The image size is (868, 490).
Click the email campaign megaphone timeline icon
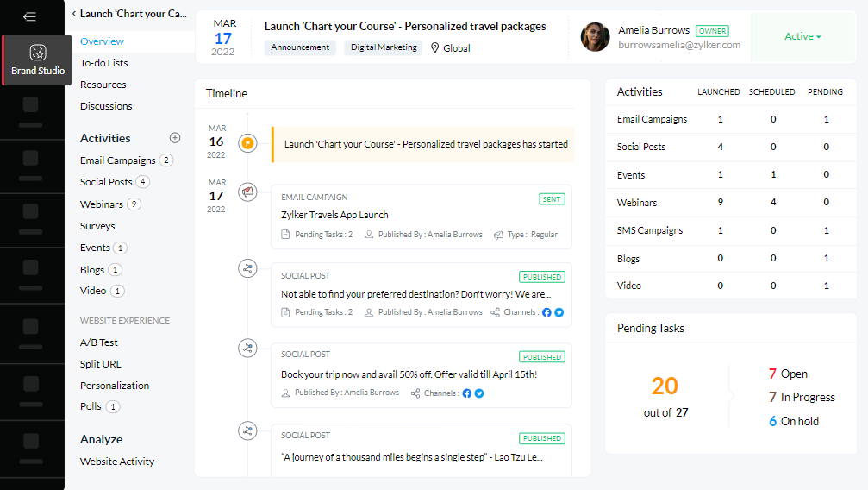click(248, 192)
